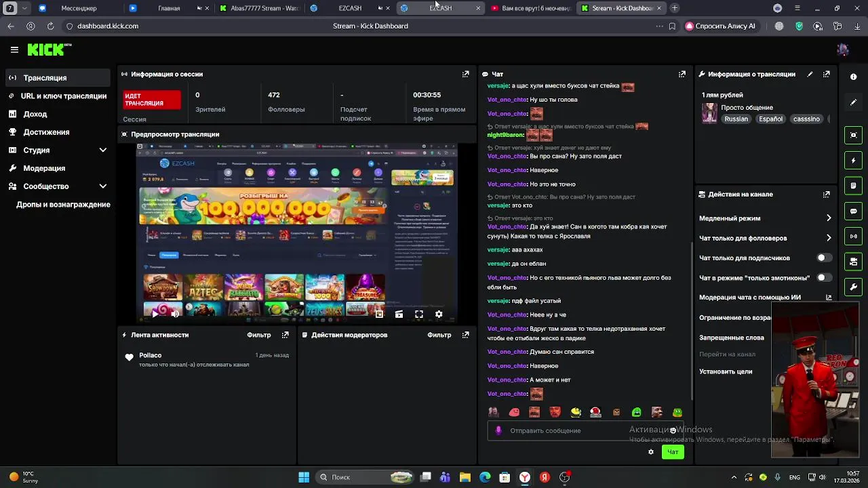Screen dimensions: 868x488
Task: Pop out the Session Info panel
Action: click(465, 74)
